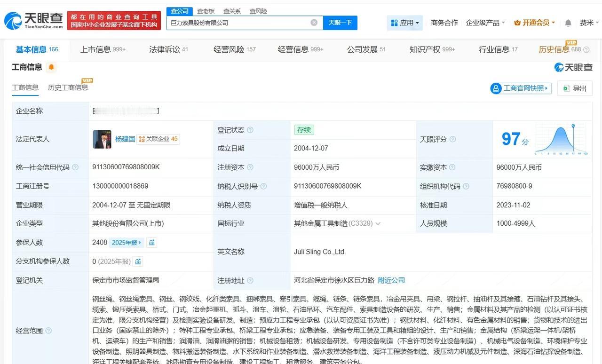Open the 商务合作 link

click(444, 23)
